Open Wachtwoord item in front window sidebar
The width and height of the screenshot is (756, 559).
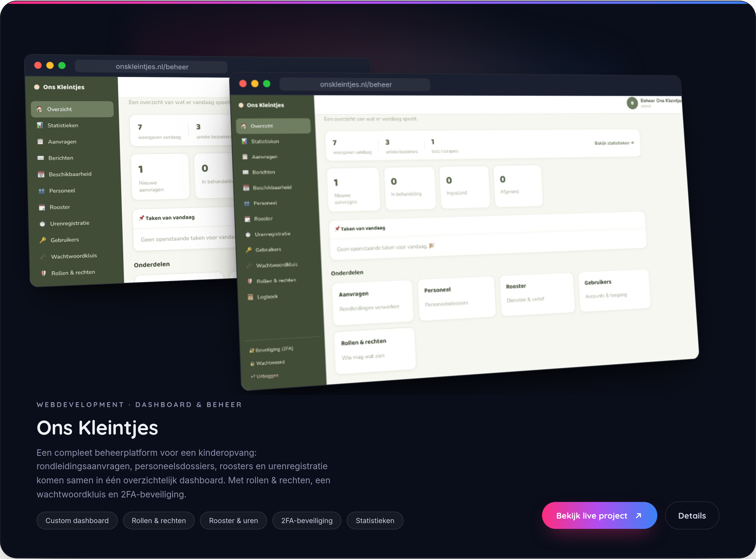click(x=267, y=363)
